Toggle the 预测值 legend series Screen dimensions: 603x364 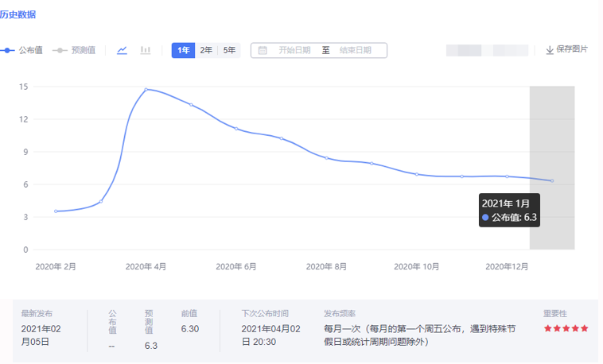point(74,50)
